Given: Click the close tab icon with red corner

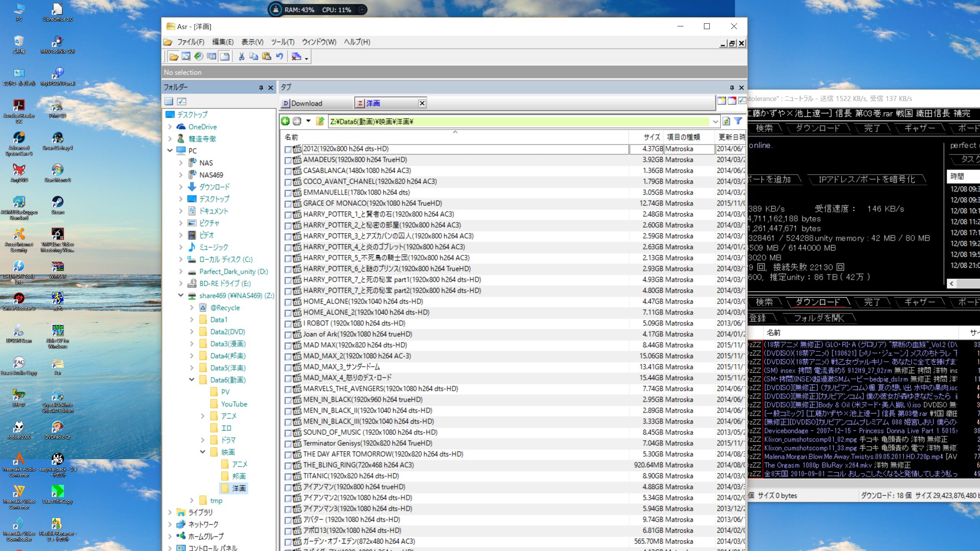Looking at the screenshot, I should (732, 101).
